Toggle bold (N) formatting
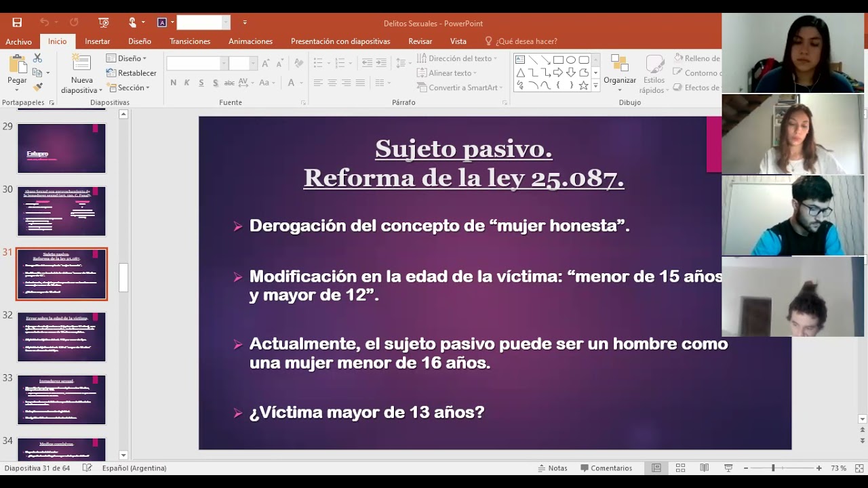 pos(173,83)
